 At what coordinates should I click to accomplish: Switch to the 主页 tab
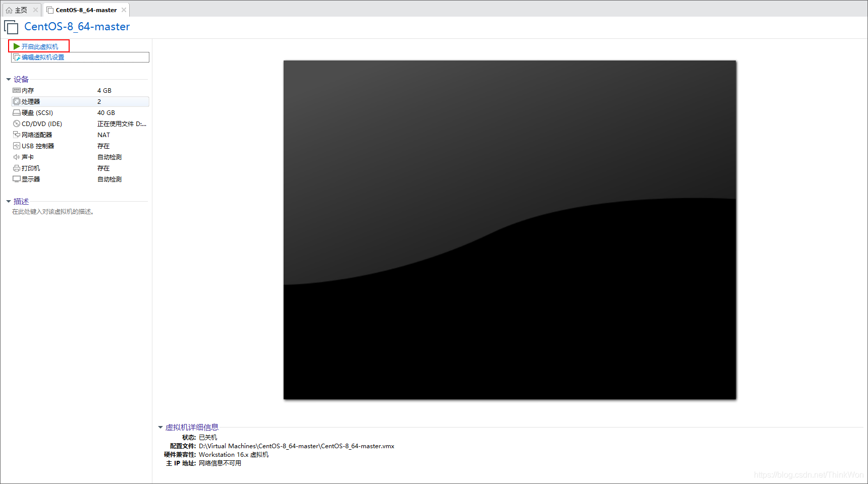21,10
